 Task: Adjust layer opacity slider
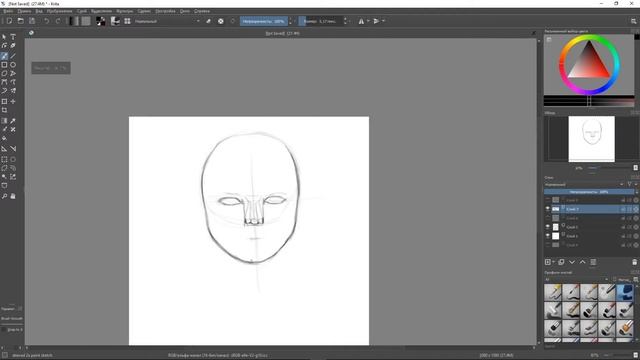589,191
